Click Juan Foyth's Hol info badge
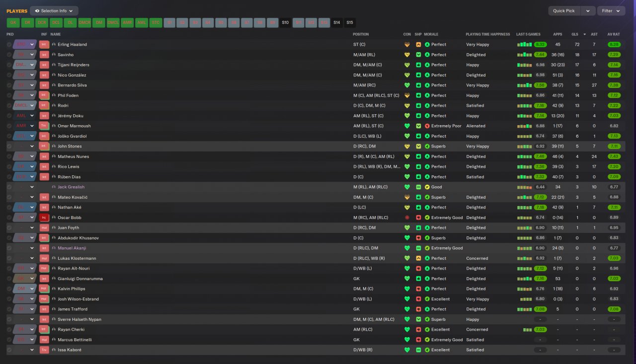 [44, 228]
